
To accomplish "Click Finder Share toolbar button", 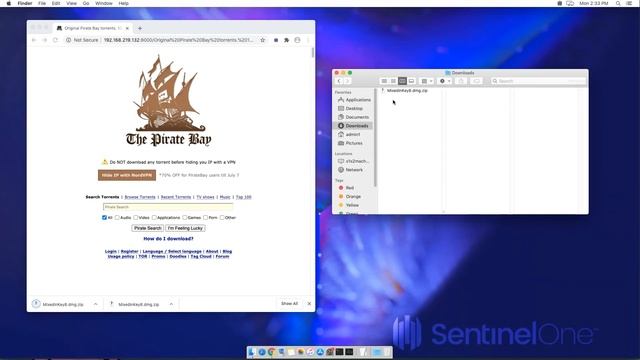I will (461, 81).
